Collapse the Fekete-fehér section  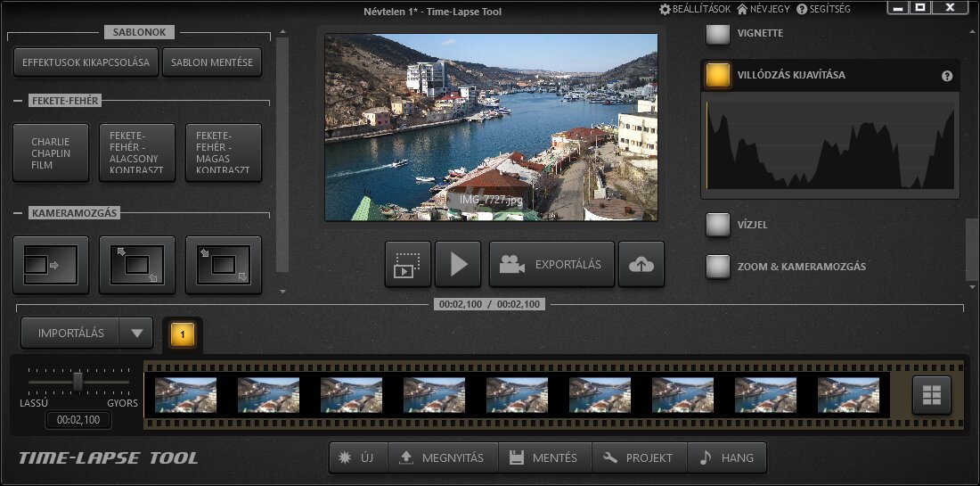click(18, 102)
